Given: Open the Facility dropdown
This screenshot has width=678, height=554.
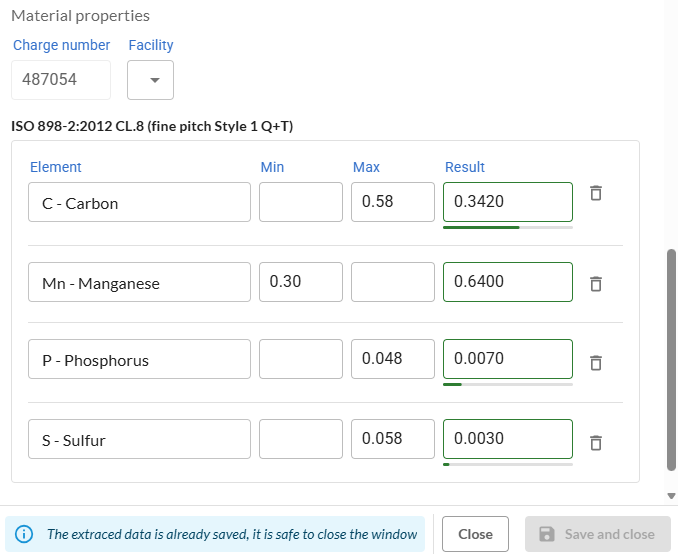Looking at the screenshot, I should coord(151,81).
